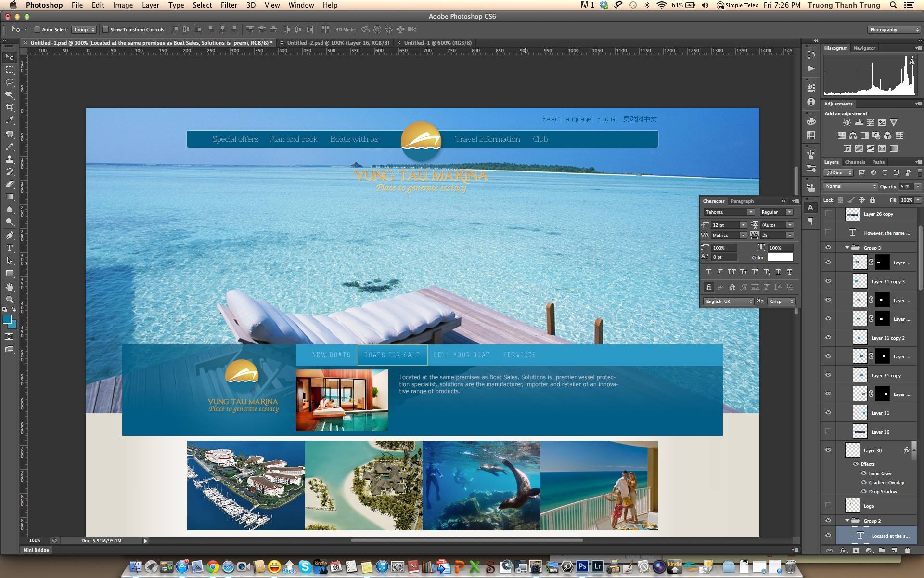The height and width of the screenshot is (578, 924).
Task: Hide the Gradient Overlay effect
Action: coord(864,483)
